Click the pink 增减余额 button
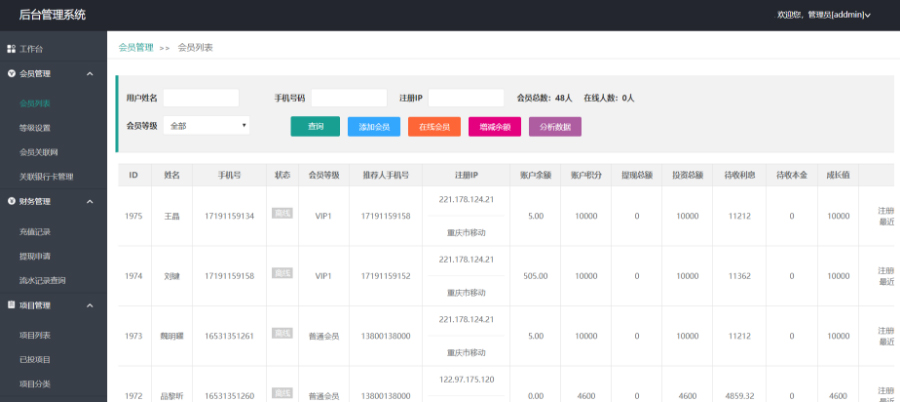900x402 pixels. [x=495, y=127]
